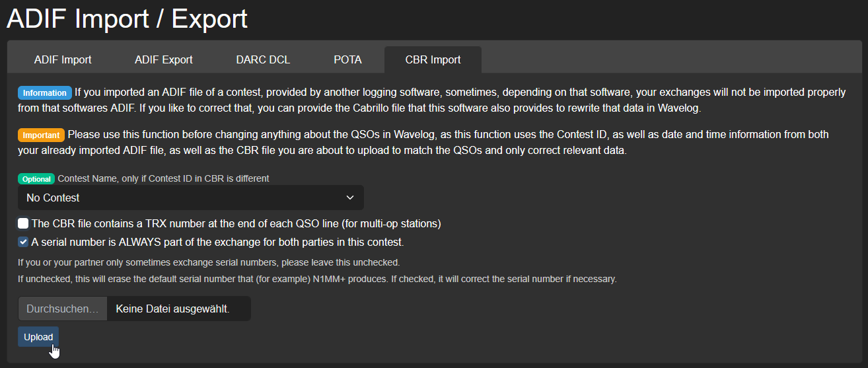
Task: Click the blue Information badge
Action: pos(45,93)
